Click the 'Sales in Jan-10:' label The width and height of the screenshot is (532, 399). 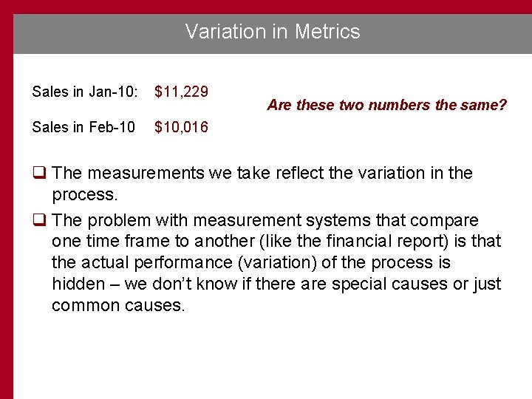(85, 92)
